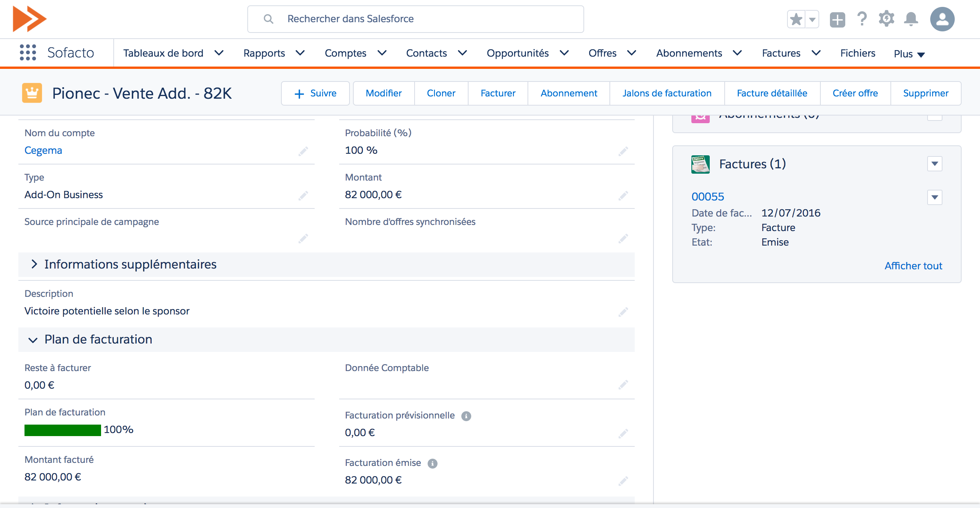Click the favorites star icon
Screen dimensions: 980x508
tap(796, 19)
